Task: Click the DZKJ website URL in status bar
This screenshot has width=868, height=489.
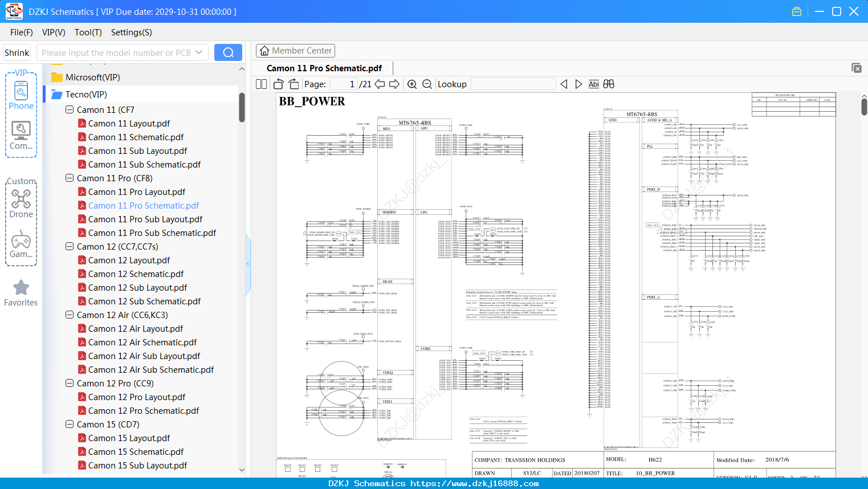Action: [474, 483]
